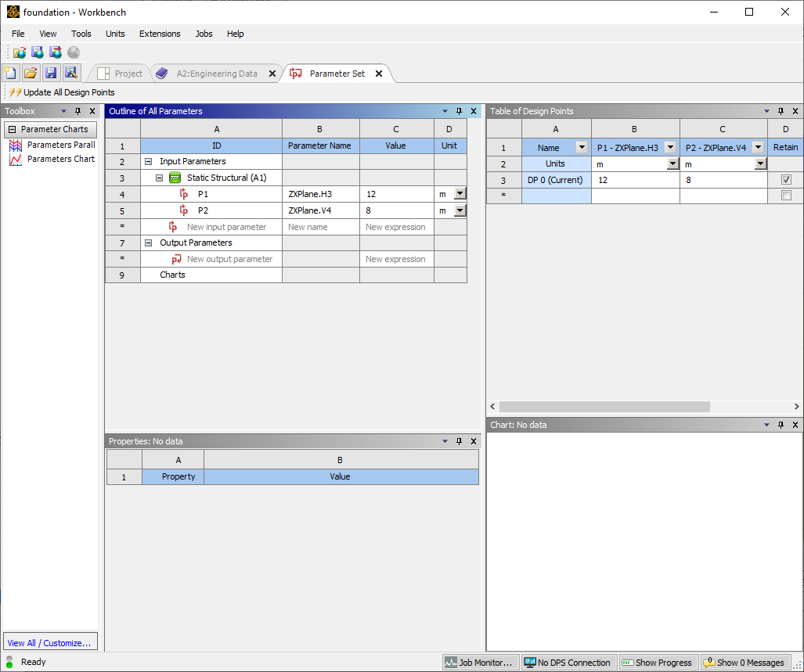804x672 pixels.
Task: Click the New output parameter icon
Action: (176, 259)
